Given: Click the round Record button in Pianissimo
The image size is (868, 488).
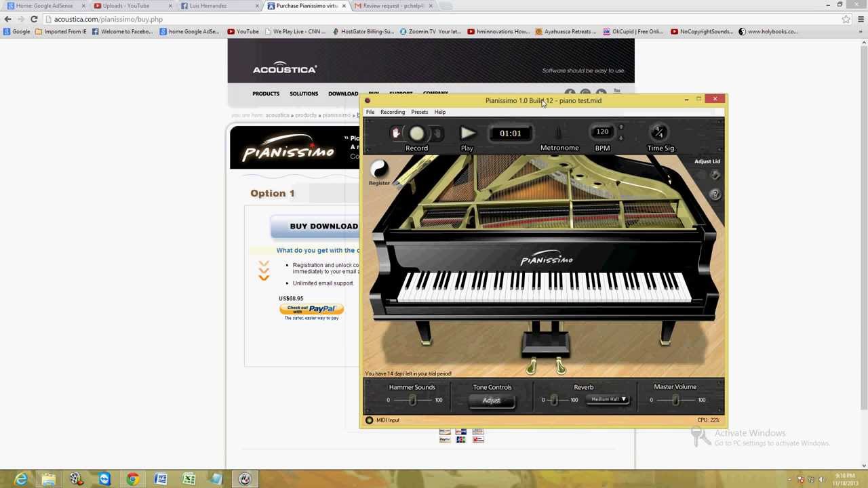Looking at the screenshot, I should pos(416,134).
